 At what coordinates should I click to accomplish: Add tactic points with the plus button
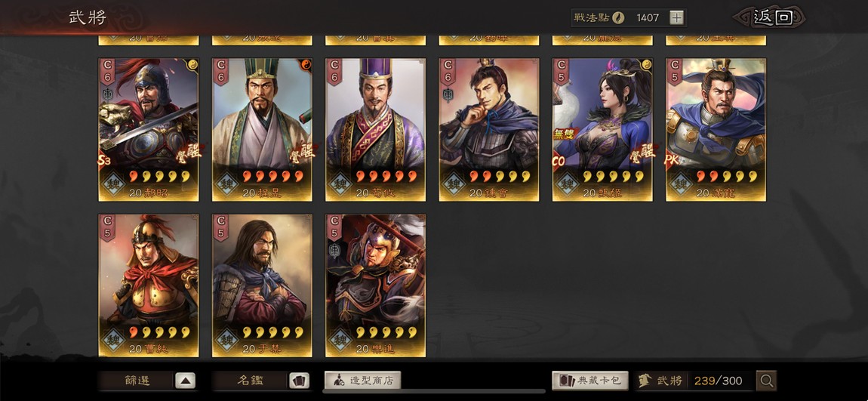[676, 17]
